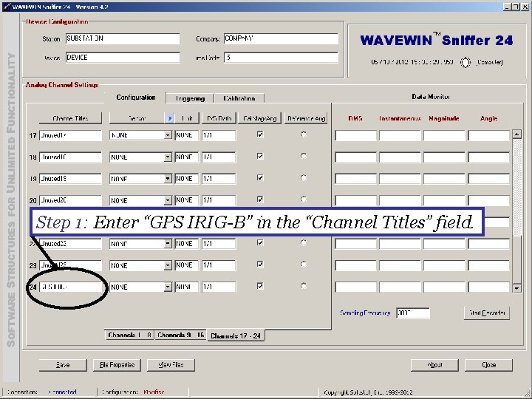Click the clock source icon beside Computer label
The height and width of the screenshot is (399, 532).
[x=465, y=62]
